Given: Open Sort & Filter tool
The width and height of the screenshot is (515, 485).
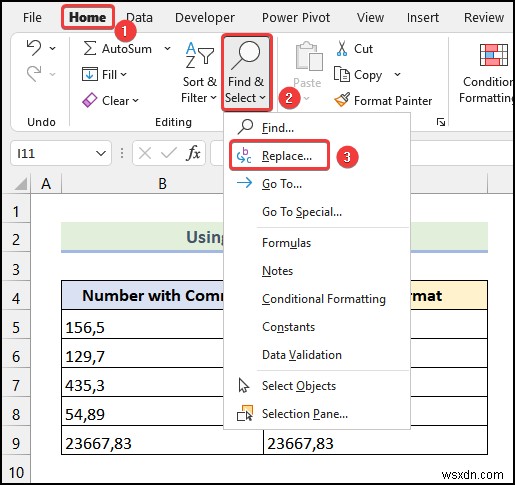Looking at the screenshot, I should [199, 73].
